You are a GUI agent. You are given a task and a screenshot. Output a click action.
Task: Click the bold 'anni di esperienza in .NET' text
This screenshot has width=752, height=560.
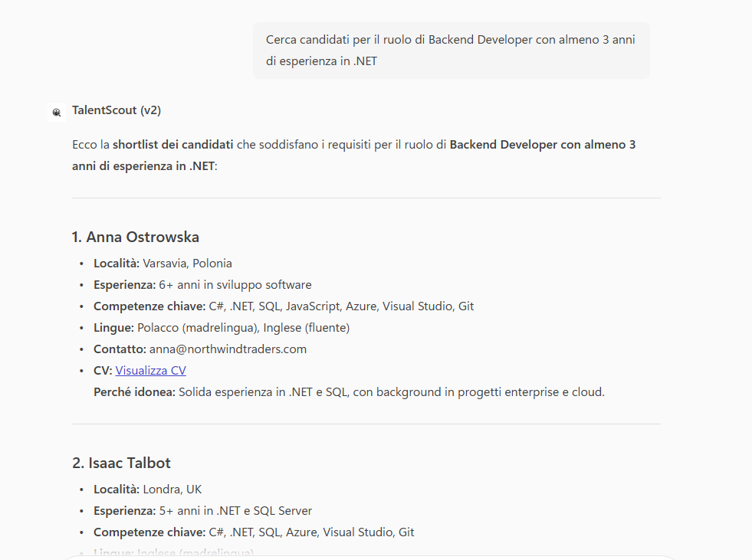pos(143,165)
